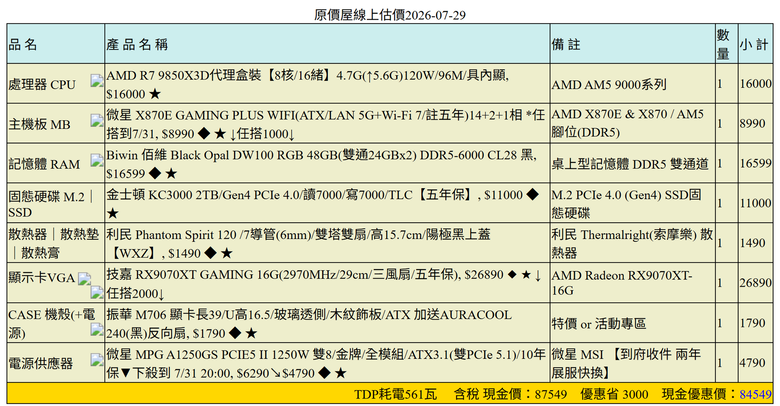
Task: Click the M.2 PCIe 4.0 (Gen4) SSD remark
Action: [x=626, y=204]
